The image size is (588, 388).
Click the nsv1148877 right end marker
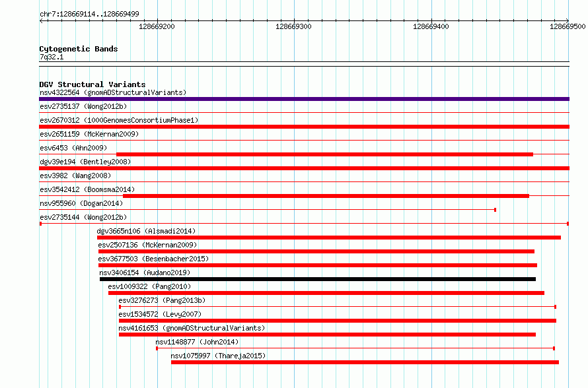tap(554, 348)
